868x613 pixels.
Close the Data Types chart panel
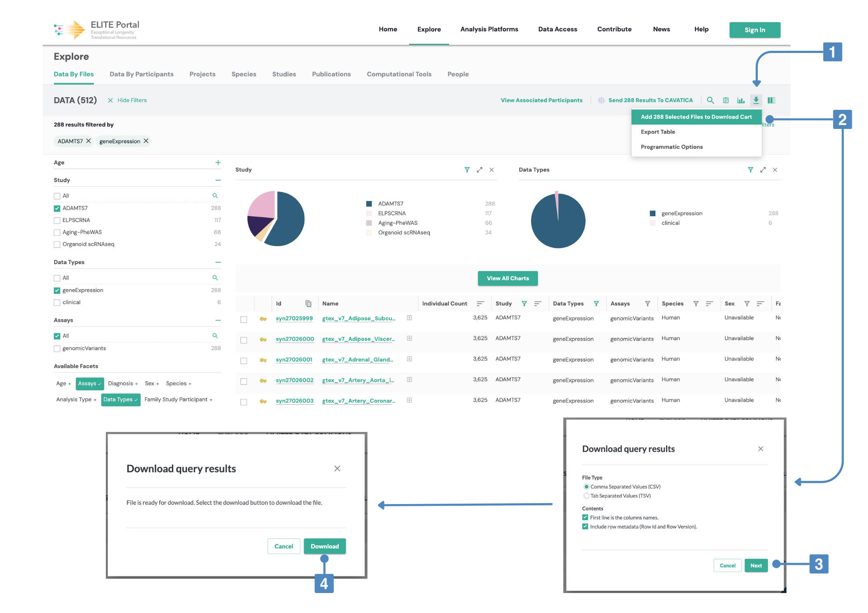[775, 170]
